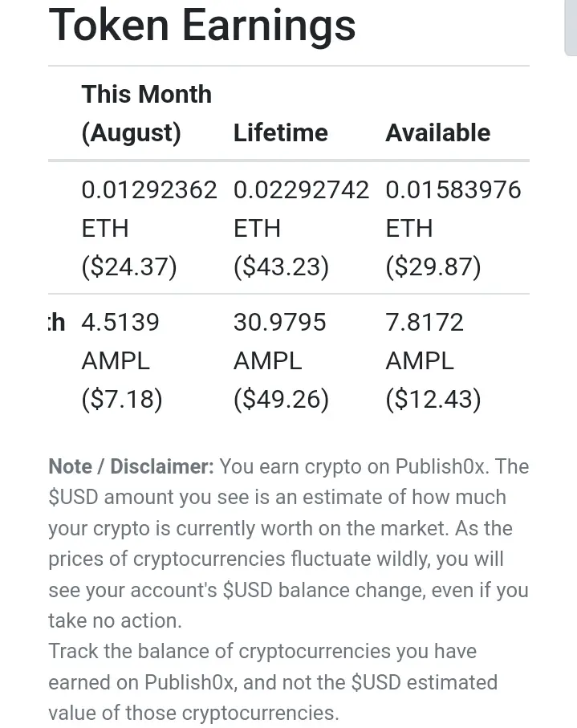Click the 'Track the balance of cryptocurrencies' sentence
This screenshot has height=728, width=577.
273,682
